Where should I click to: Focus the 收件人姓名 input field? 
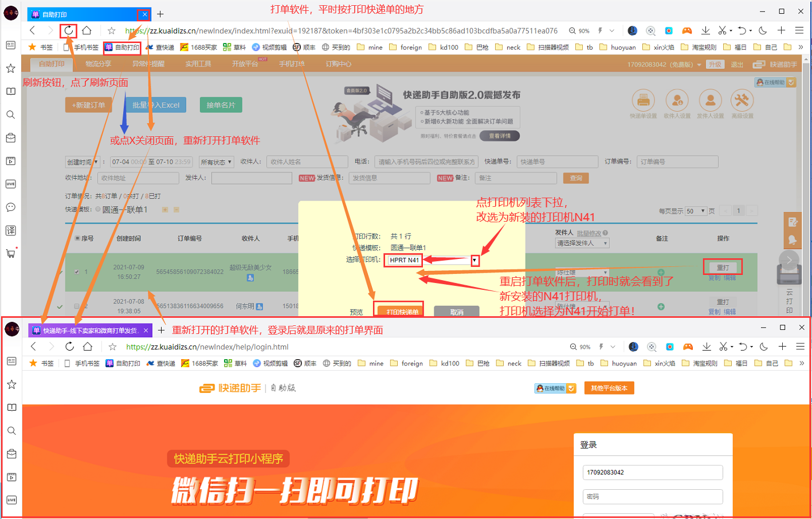[307, 162]
